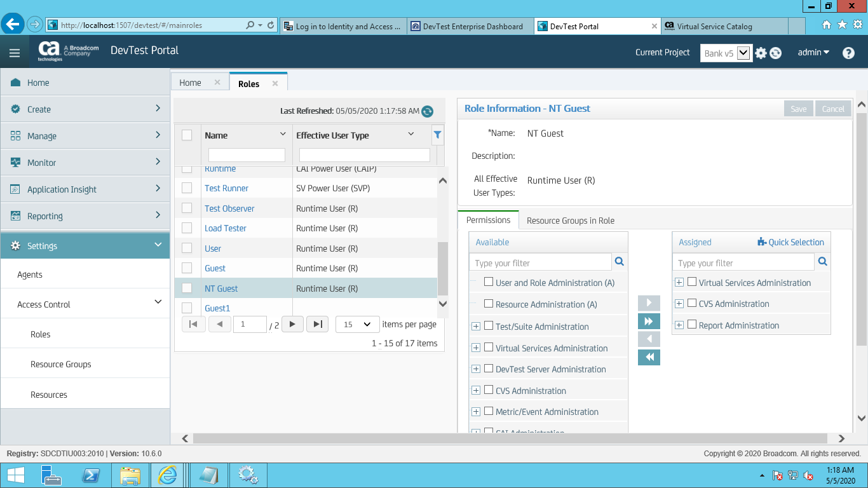Click the Name column filter field
The height and width of the screenshot is (488, 868).
(x=247, y=155)
